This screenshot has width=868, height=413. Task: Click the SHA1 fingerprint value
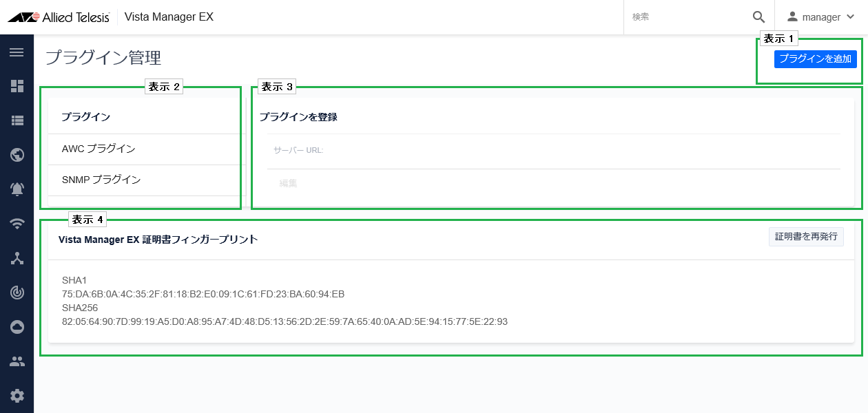(203, 294)
